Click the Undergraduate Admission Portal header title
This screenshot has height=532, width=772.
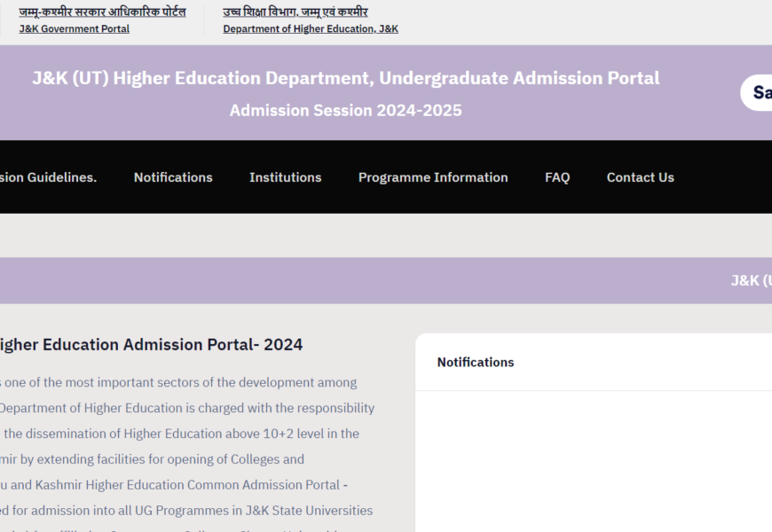point(345,78)
